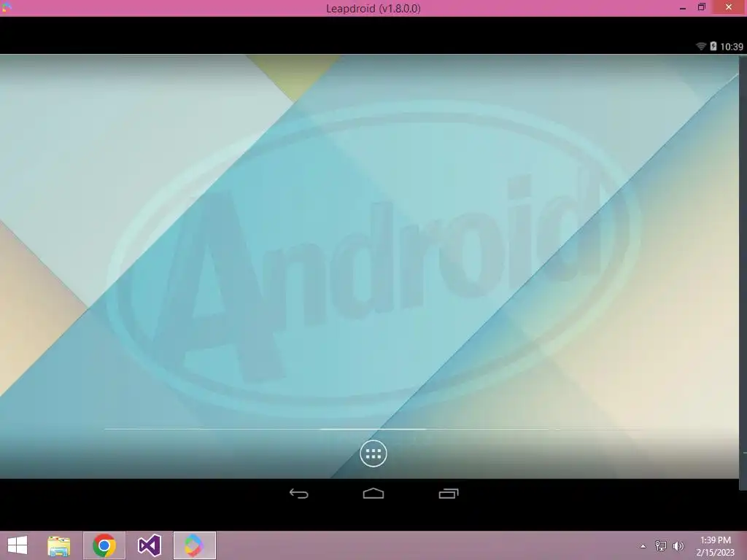Viewport: 747px width, 560px height.
Task: Tap the Android back navigation button
Action: pyautogui.click(x=298, y=494)
